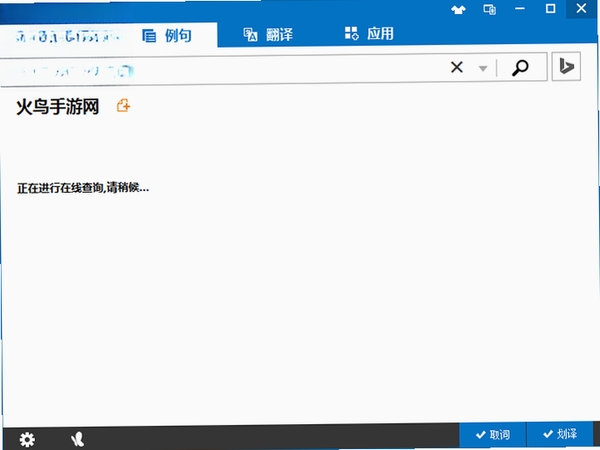The image size is (600, 450).
Task: Click the butterfly icon in the bottom bar
Action: (x=78, y=439)
